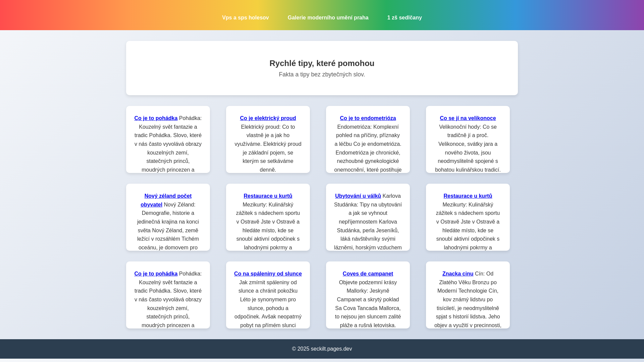Open 'Co je to pohádka' link below Nový zéland card

[x=156, y=274]
